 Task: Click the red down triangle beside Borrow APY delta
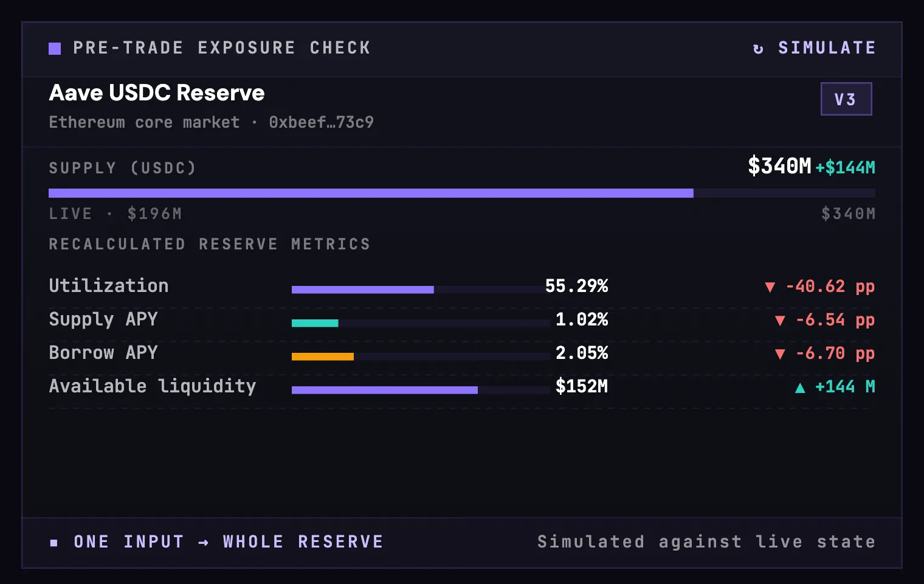pyautogui.click(x=781, y=354)
